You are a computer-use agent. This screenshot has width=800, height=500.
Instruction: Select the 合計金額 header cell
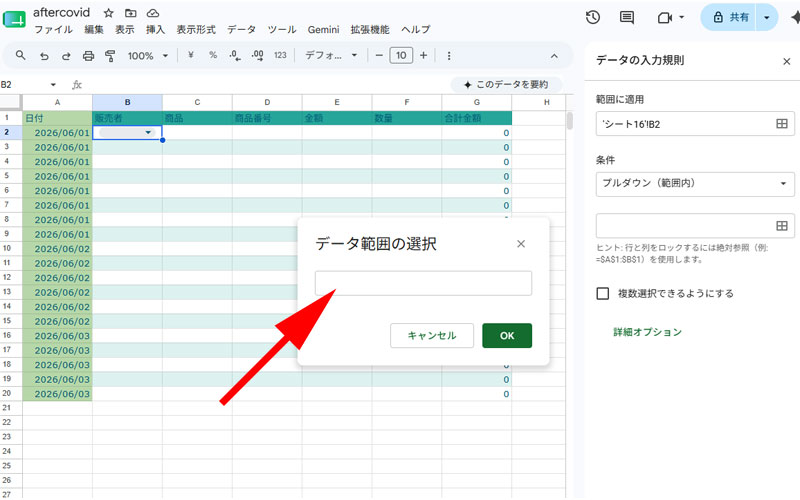pos(477,118)
